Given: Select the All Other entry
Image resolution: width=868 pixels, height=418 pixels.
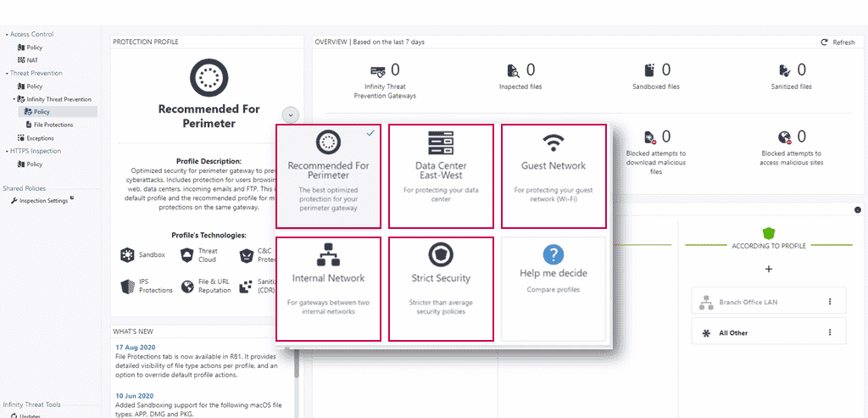Looking at the screenshot, I should 768,331.
